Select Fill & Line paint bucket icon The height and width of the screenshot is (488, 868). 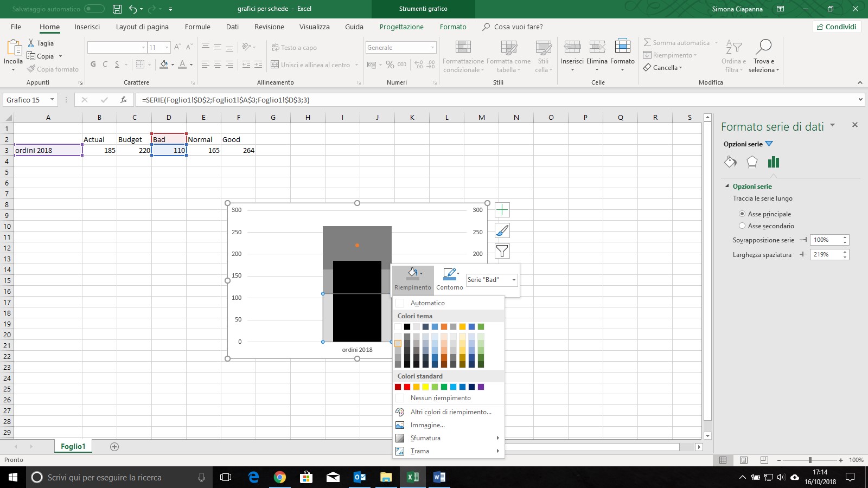click(730, 162)
